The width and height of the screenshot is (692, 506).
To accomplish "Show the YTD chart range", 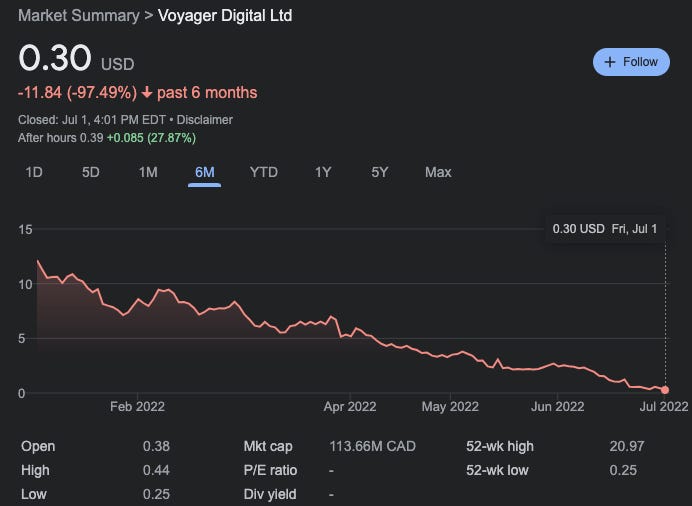I will click(x=264, y=172).
